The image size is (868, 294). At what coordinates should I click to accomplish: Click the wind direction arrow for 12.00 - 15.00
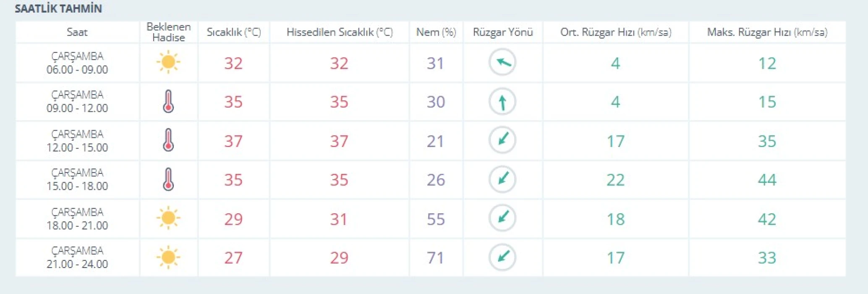coord(502,140)
